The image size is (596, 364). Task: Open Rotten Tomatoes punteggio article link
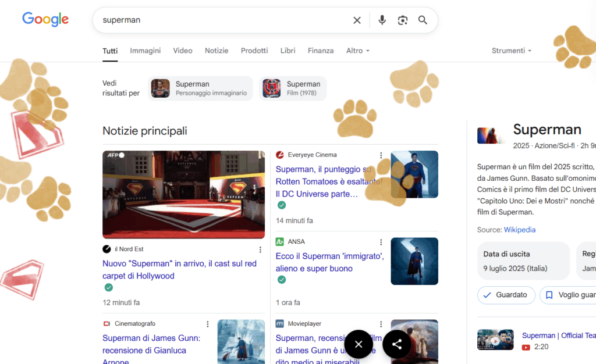(x=329, y=181)
